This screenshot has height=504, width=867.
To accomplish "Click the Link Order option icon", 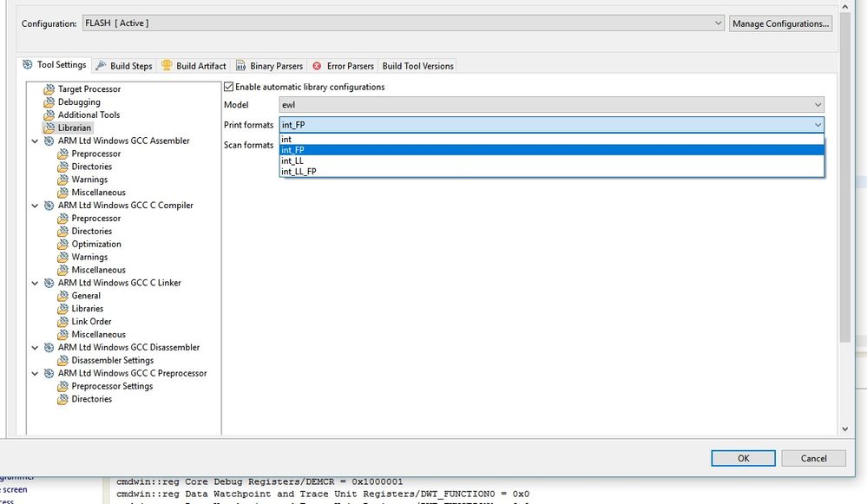I will click(62, 322).
